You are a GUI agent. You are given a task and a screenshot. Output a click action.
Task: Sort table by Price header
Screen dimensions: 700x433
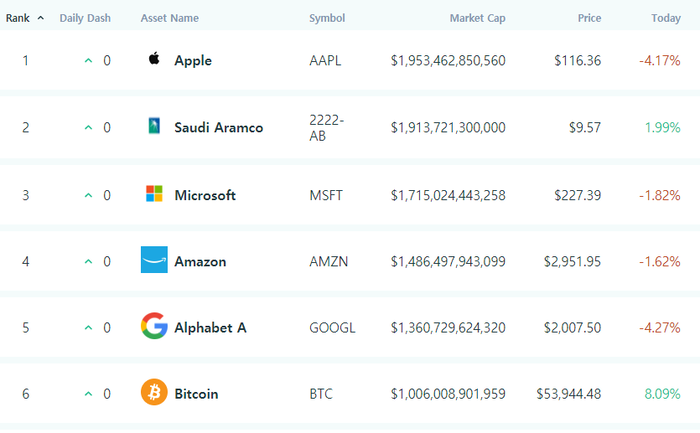(x=589, y=18)
